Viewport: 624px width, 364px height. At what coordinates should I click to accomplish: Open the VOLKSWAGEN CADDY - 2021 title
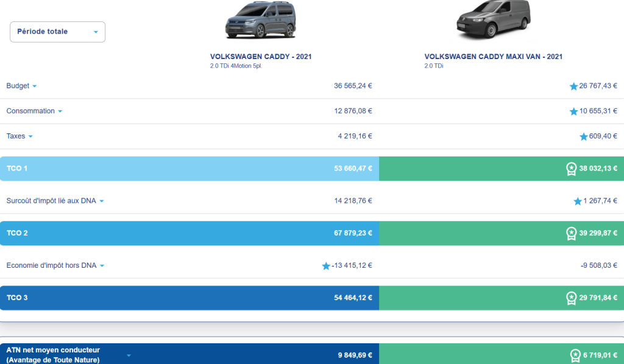point(261,57)
